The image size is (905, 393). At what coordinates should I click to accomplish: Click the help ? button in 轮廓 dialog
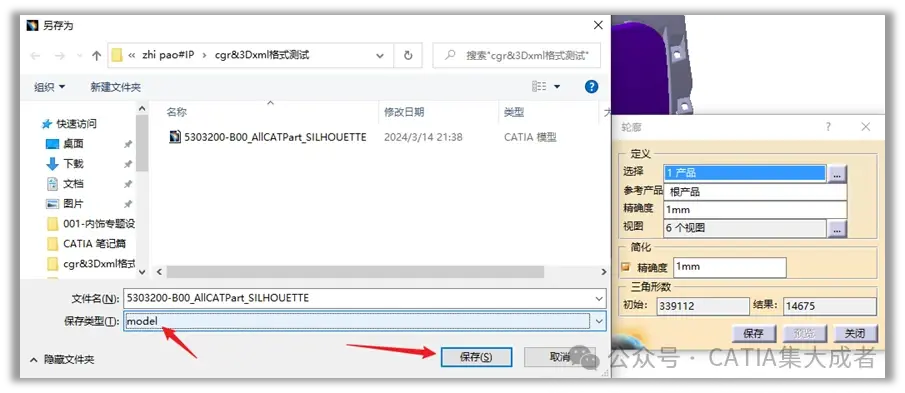828,128
